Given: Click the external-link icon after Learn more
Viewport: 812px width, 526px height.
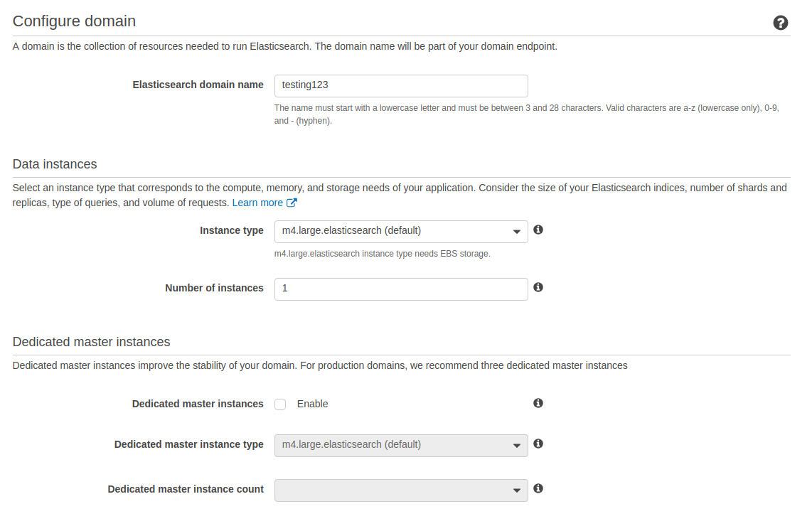Looking at the screenshot, I should tap(292, 202).
